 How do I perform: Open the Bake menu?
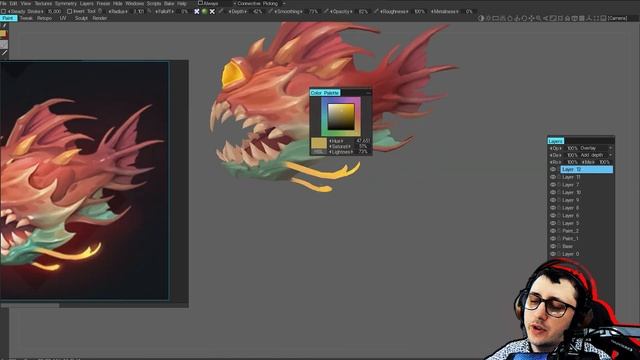[169, 3]
